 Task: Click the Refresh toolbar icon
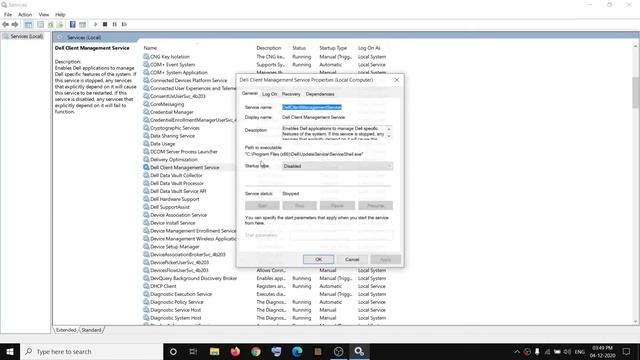pos(51,24)
